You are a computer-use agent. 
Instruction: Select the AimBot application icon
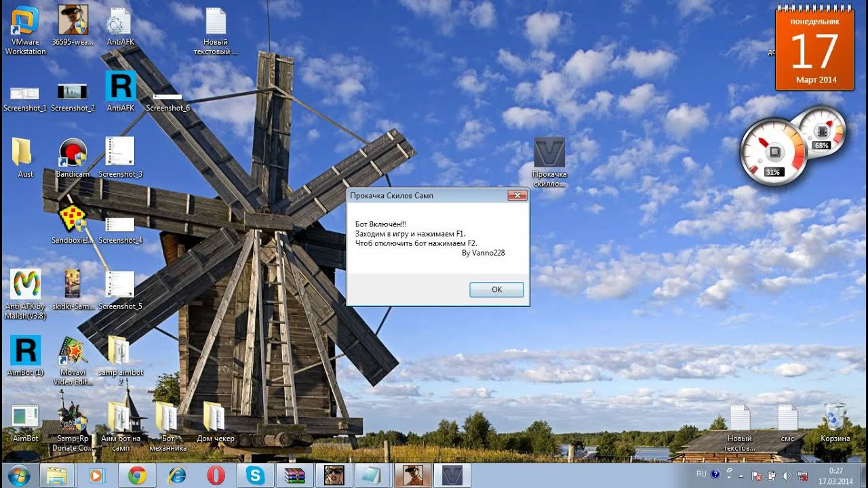(25, 422)
